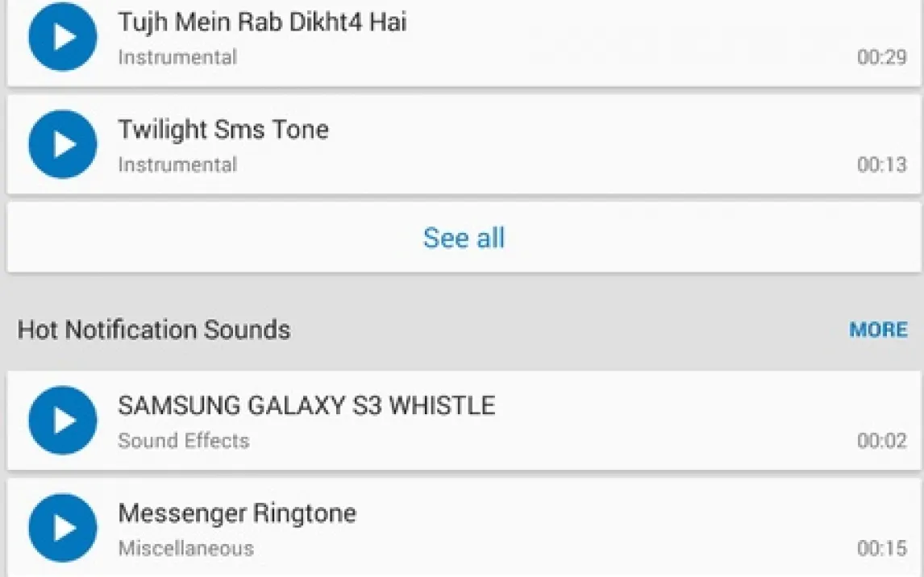Click the 00:13 duration text

tap(881, 164)
